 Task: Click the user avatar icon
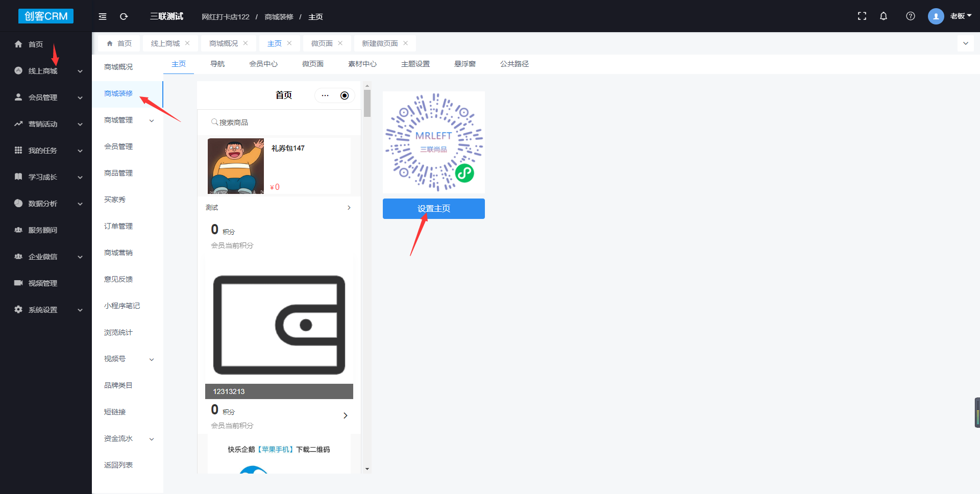point(936,16)
